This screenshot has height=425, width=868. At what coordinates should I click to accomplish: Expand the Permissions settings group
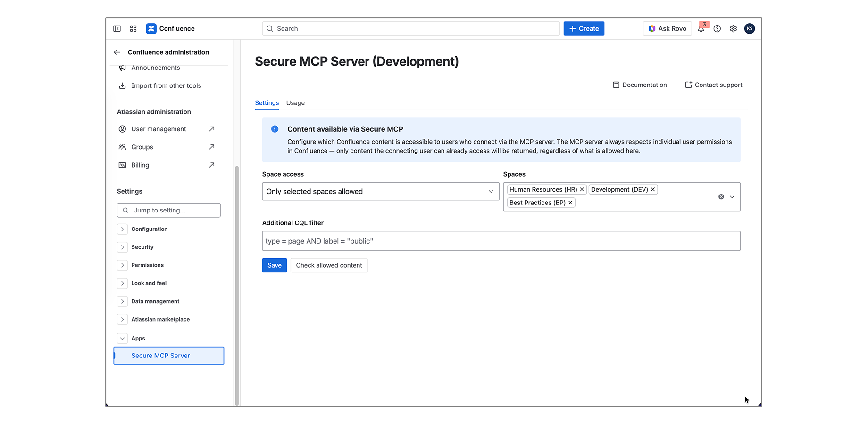pyautogui.click(x=122, y=265)
